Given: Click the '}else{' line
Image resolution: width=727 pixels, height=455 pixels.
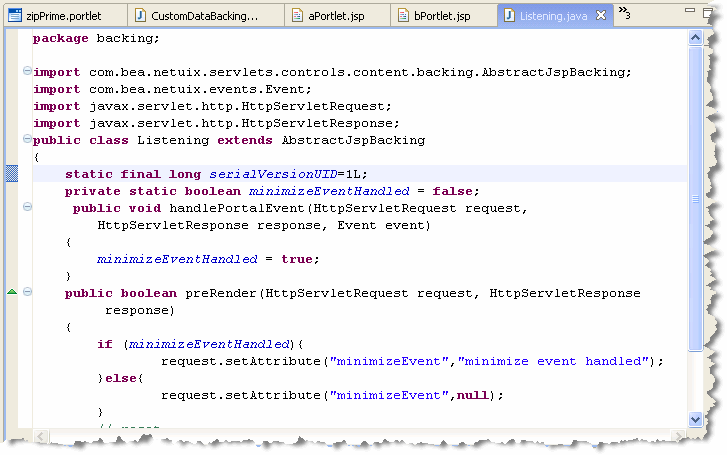Looking at the screenshot, I should point(121,378).
